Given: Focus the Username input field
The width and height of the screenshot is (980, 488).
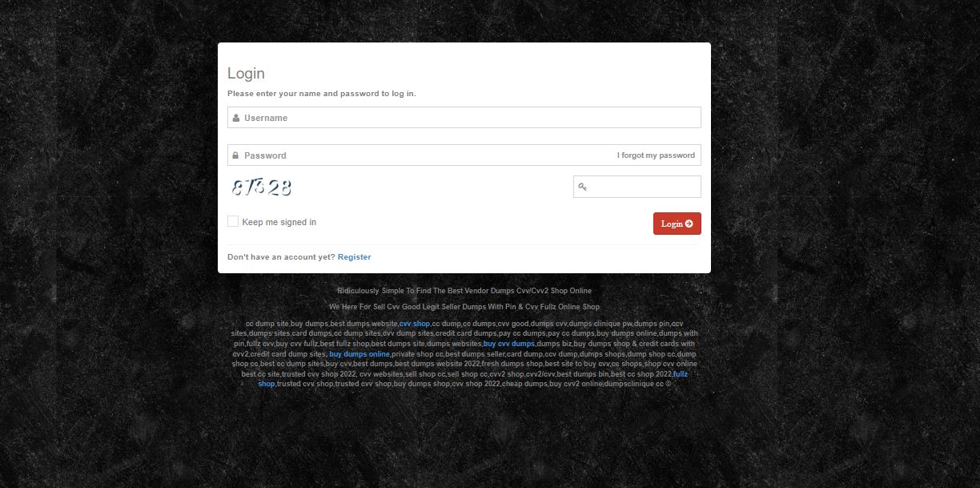Looking at the screenshot, I should tap(464, 118).
